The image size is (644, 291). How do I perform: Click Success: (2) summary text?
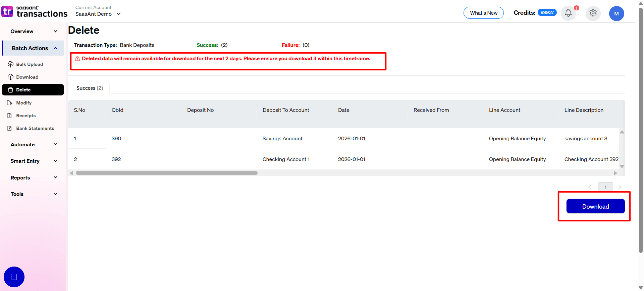pos(212,45)
